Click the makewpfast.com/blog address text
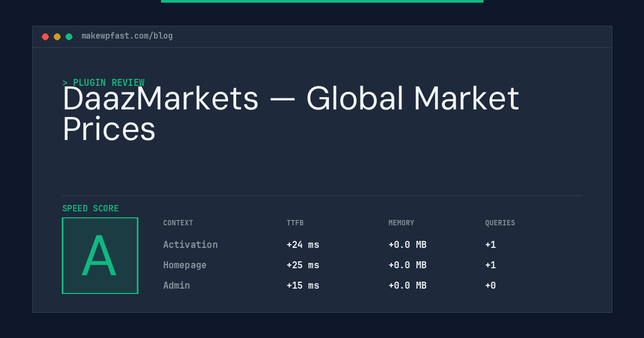Image resolution: width=644 pixels, height=338 pixels. 127,36
